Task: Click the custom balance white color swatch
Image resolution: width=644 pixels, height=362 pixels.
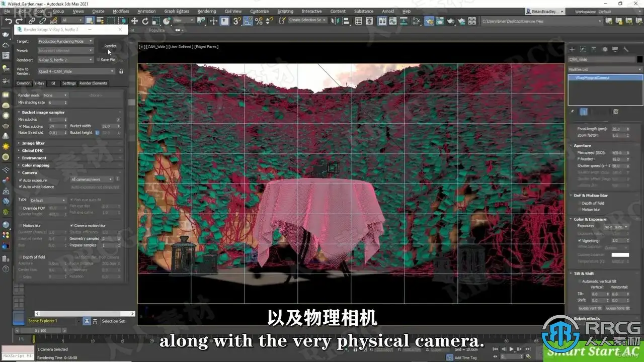Action: tap(620, 255)
